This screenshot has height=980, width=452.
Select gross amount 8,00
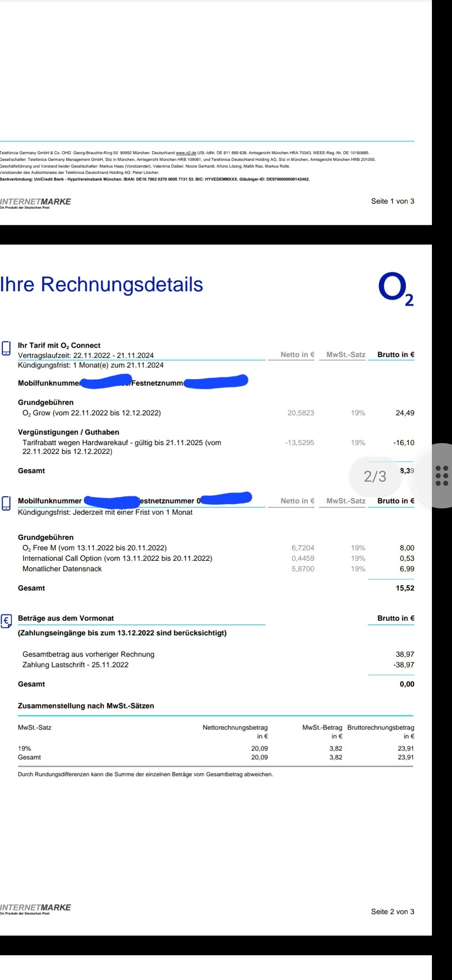coord(407,548)
